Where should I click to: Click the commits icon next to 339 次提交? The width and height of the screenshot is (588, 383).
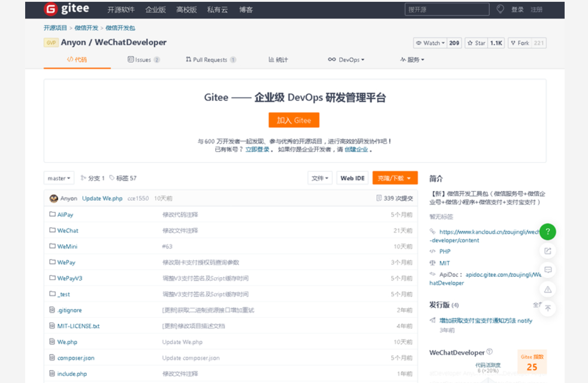pos(379,198)
